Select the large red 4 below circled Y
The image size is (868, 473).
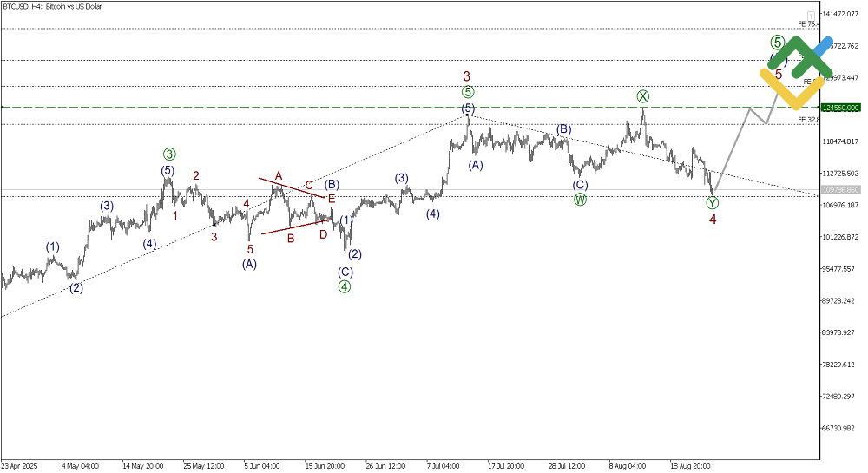point(713,220)
